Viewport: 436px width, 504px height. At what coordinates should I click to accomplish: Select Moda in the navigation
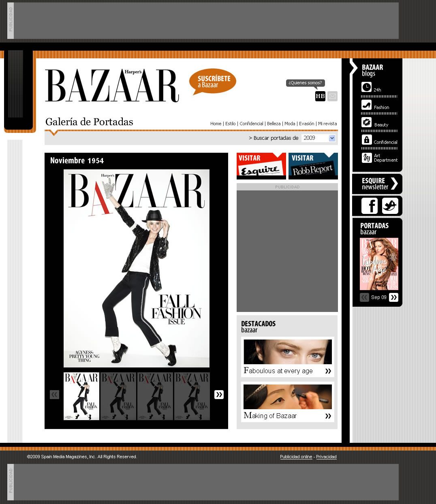pyautogui.click(x=290, y=124)
